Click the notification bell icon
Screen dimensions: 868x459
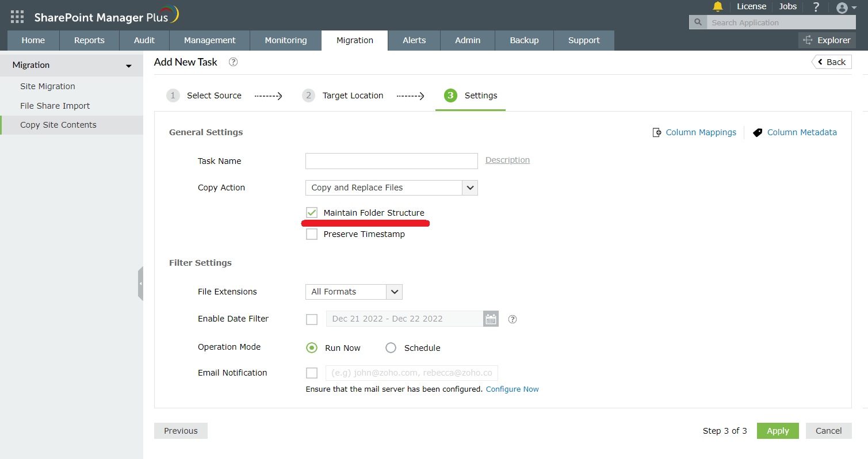718,7
